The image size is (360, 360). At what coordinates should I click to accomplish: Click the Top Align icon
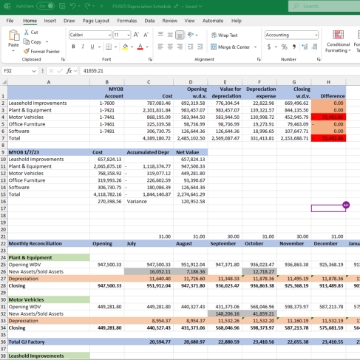point(160,35)
